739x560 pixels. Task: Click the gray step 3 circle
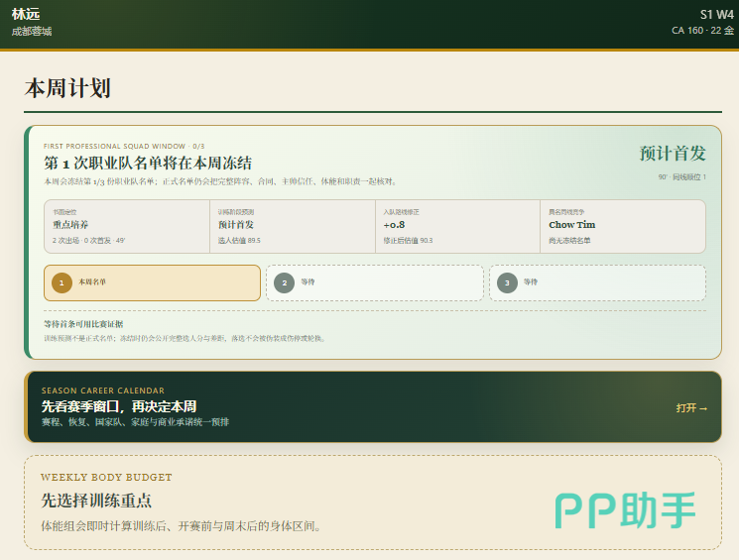(507, 283)
